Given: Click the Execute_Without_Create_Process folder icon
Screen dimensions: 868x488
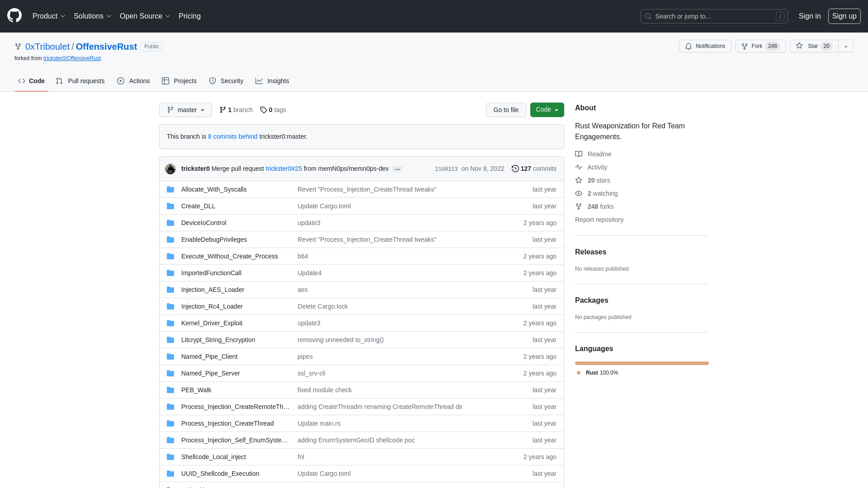Looking at the screenshot, I should coord(170,256).
